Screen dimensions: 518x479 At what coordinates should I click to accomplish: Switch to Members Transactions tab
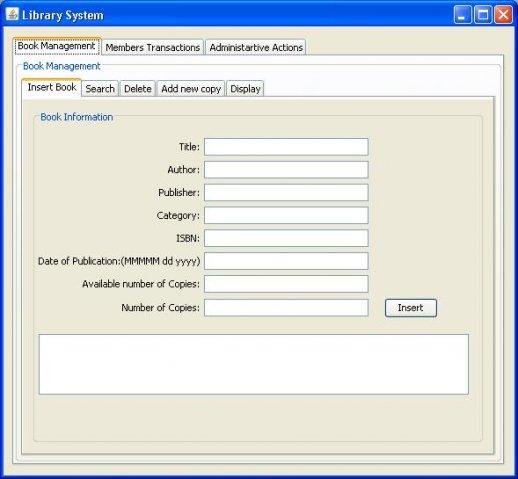[153, 47]
